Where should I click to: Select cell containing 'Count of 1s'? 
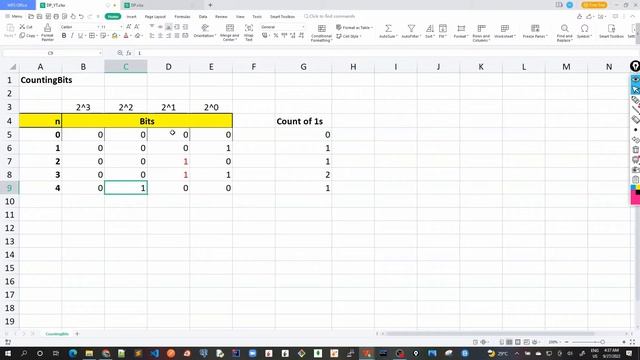coord(303,121)
